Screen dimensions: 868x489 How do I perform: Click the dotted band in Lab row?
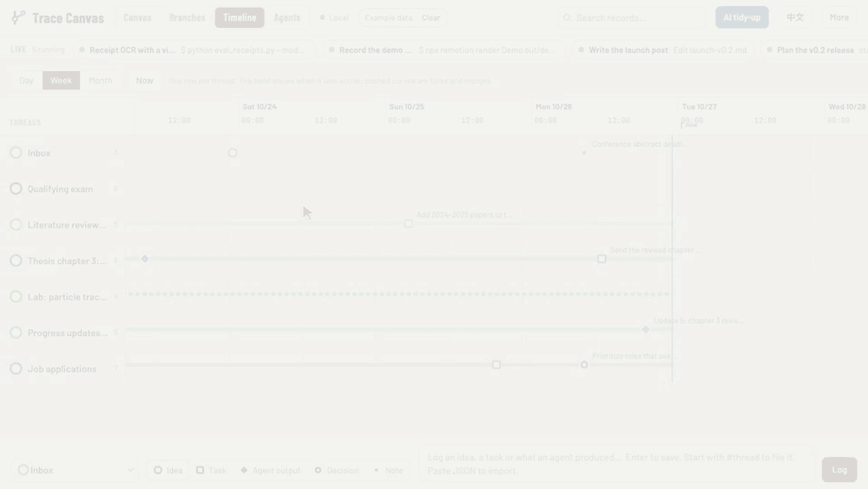coord(398,294)
